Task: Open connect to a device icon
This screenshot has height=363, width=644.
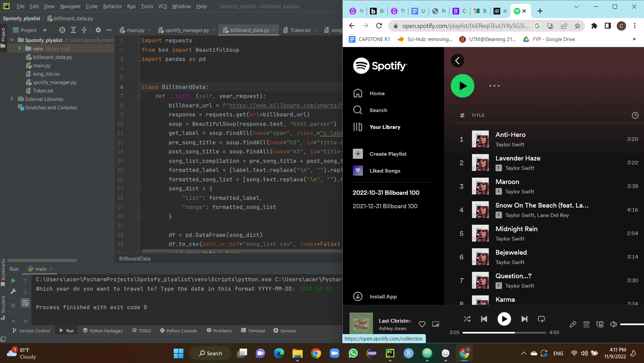Action: (600, 324)
